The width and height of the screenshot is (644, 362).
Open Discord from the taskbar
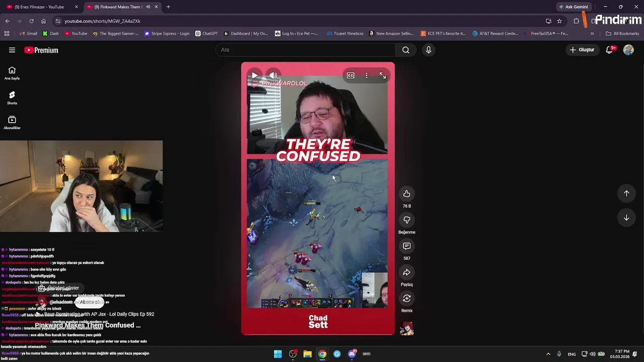pos(352,354)
